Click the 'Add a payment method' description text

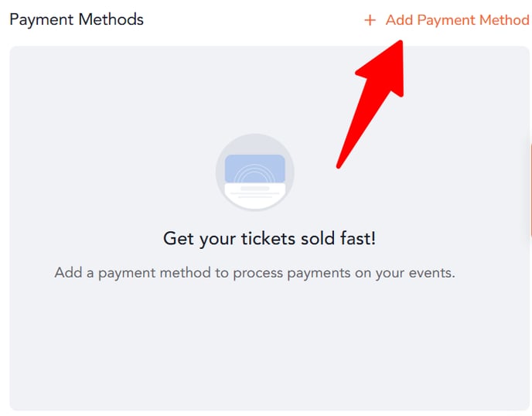click(255, 273)
